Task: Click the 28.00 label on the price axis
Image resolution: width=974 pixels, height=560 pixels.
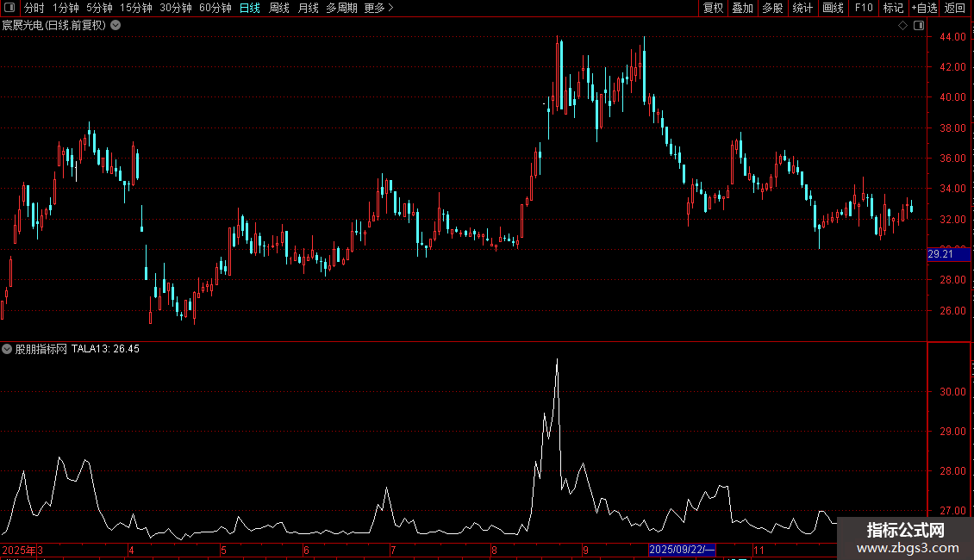Action: [952, 280]
